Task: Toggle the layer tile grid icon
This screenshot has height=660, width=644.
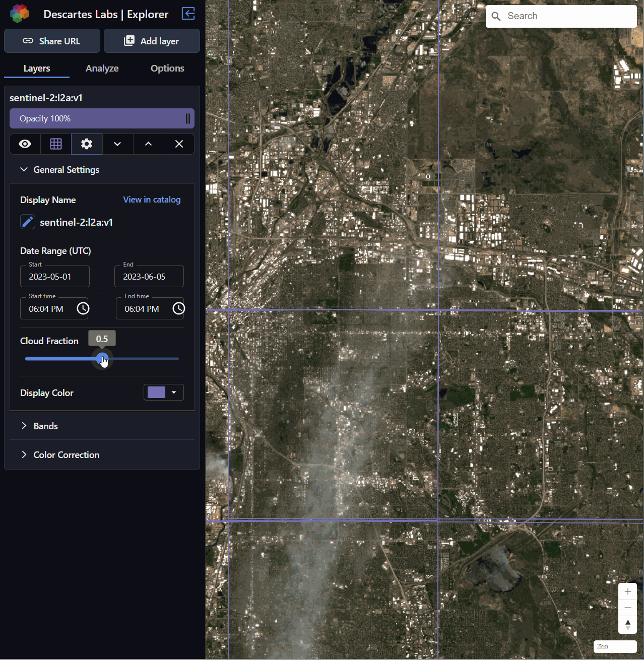Action: 56,144
